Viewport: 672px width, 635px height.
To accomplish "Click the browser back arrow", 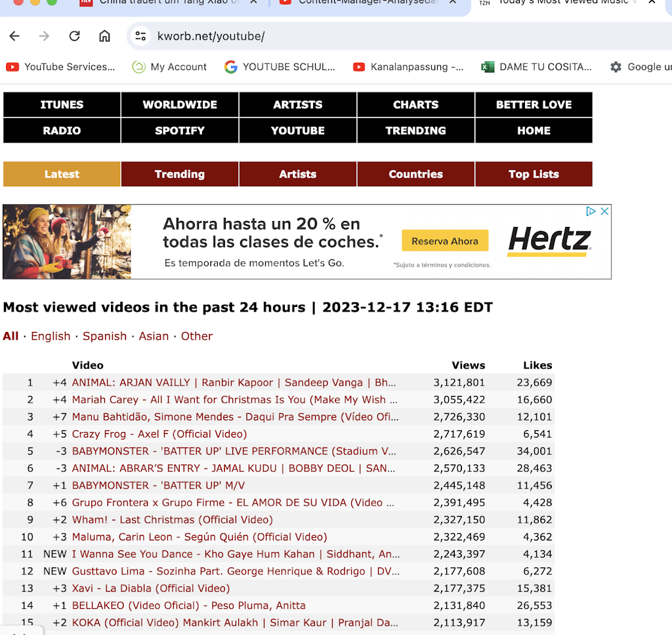I will point(14,36).
